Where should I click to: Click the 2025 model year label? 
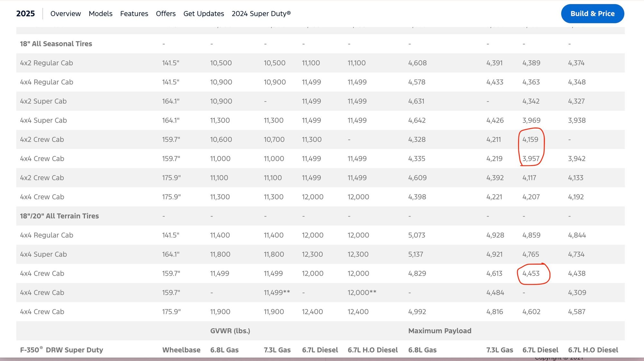25,14
